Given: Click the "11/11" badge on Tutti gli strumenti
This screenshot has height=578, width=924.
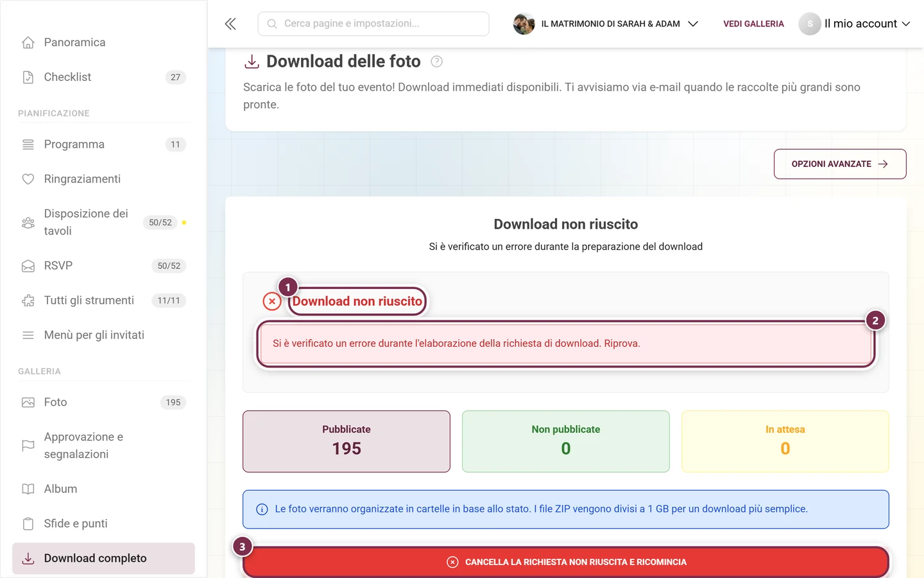Looking at the screenshot, I should point(169,301).
